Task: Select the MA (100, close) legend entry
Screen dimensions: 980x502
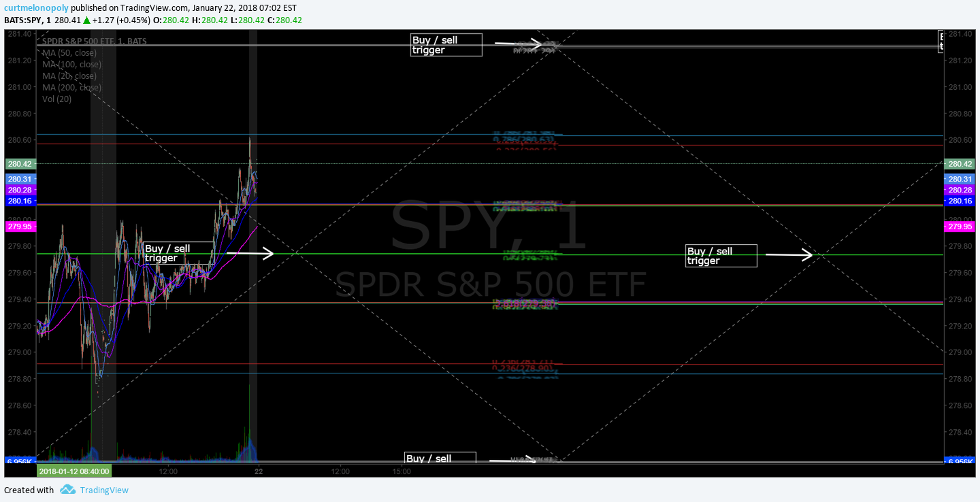Action: point(71,64)
